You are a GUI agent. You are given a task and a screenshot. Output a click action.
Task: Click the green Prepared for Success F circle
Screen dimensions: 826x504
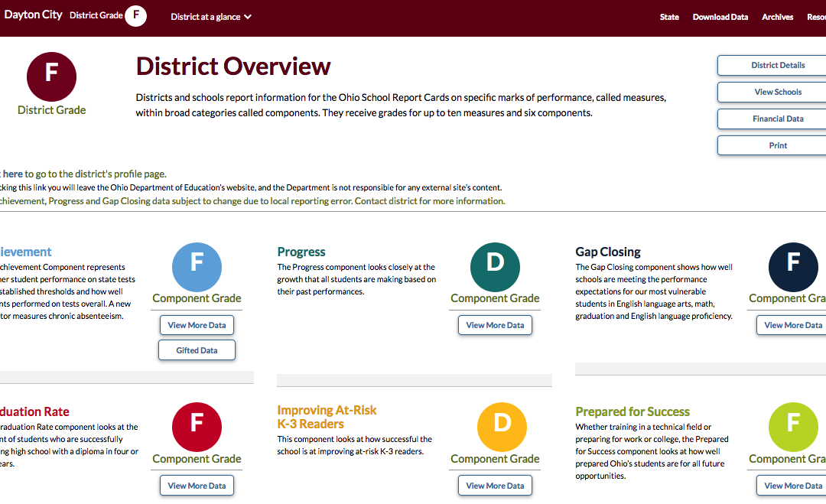(793, 427)
